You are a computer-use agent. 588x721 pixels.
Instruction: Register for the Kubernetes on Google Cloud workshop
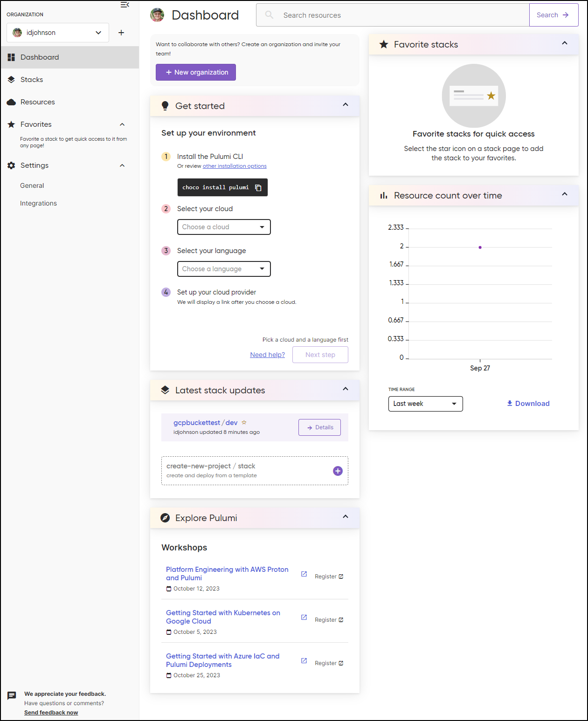click(329, 620)
